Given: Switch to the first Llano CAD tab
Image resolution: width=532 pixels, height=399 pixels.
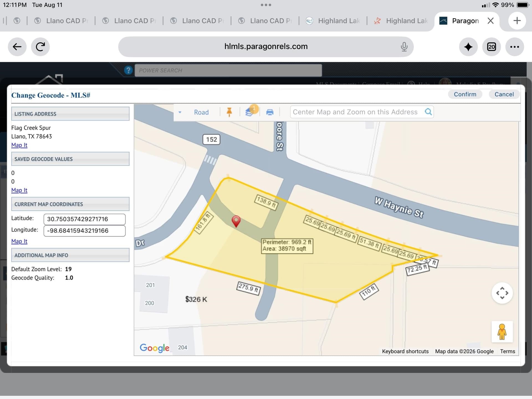Looking at the screenshot, I should pos(61,21).
